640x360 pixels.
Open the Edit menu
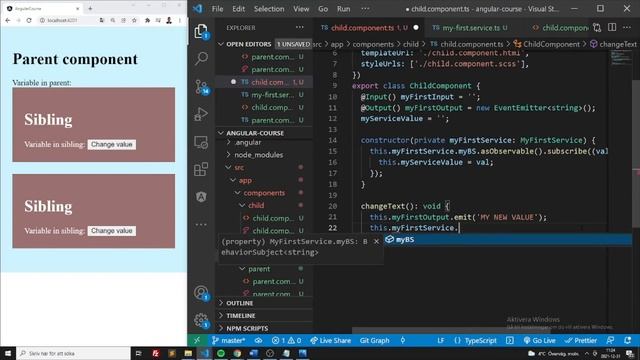tap(238, 9)
